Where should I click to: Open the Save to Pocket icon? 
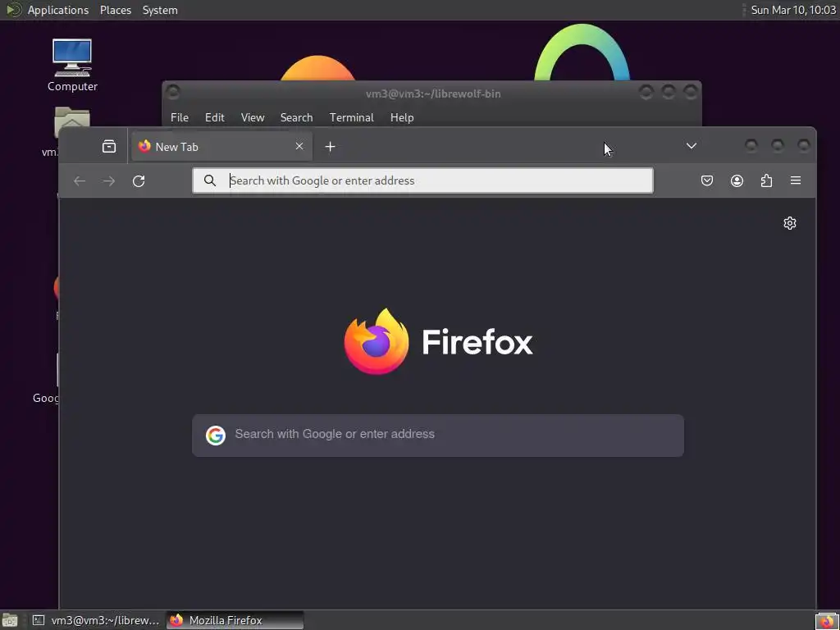point(706,180)
